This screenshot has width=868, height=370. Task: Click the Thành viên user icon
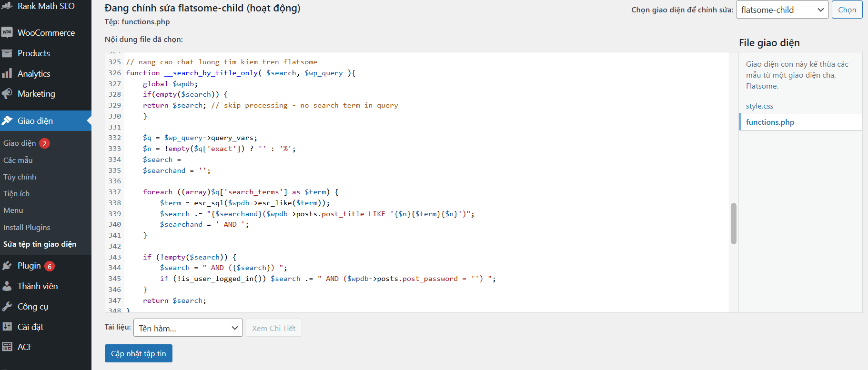coord(7,286)
